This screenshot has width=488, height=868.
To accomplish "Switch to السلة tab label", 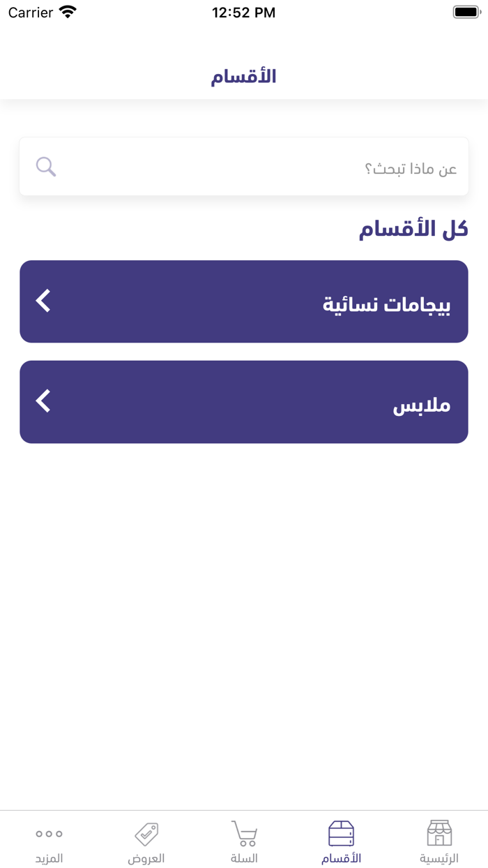I will coord(244,858).
